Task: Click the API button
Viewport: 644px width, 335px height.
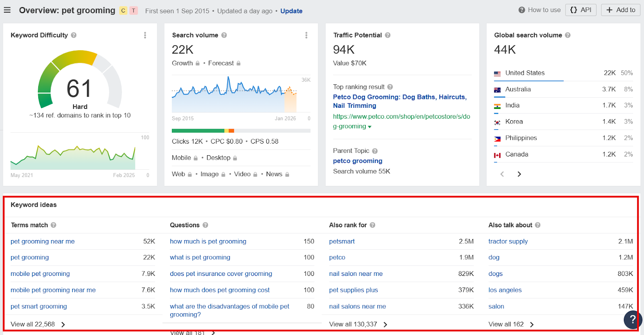Action: [581, 10]
